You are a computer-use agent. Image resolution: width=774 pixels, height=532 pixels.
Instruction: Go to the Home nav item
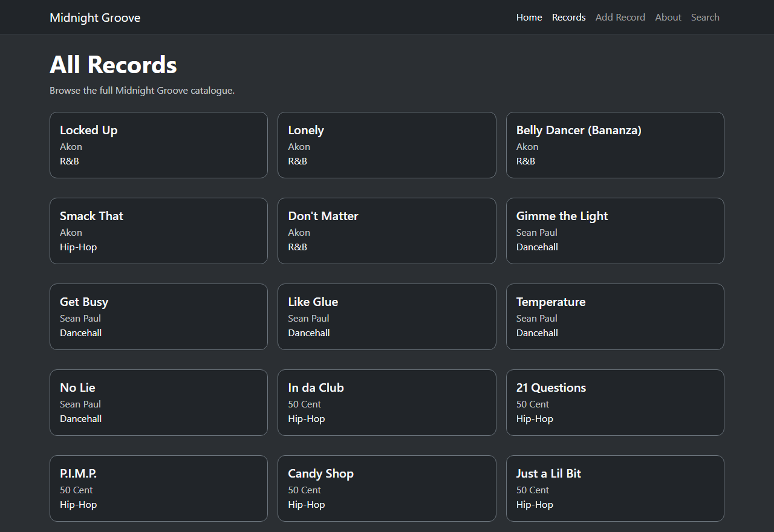pos(529,18)
